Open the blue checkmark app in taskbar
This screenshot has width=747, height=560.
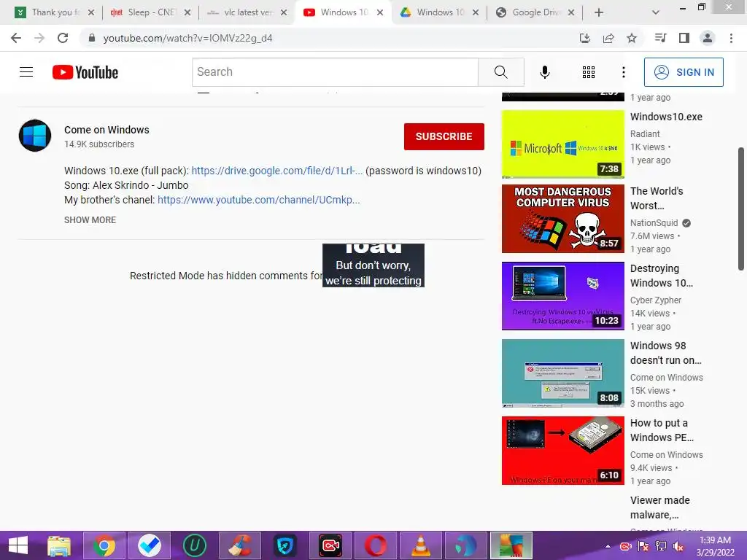pyautogui.click(x=150, y=545)
